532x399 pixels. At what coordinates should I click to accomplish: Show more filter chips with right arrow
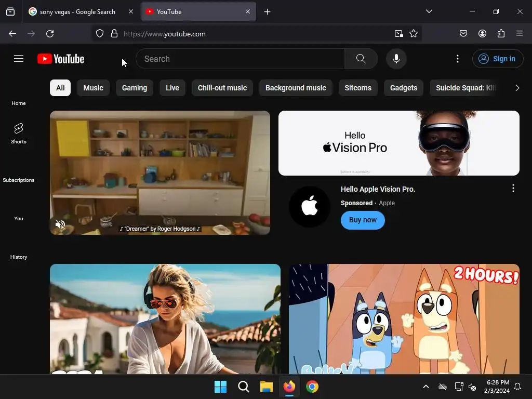point(517,88)
